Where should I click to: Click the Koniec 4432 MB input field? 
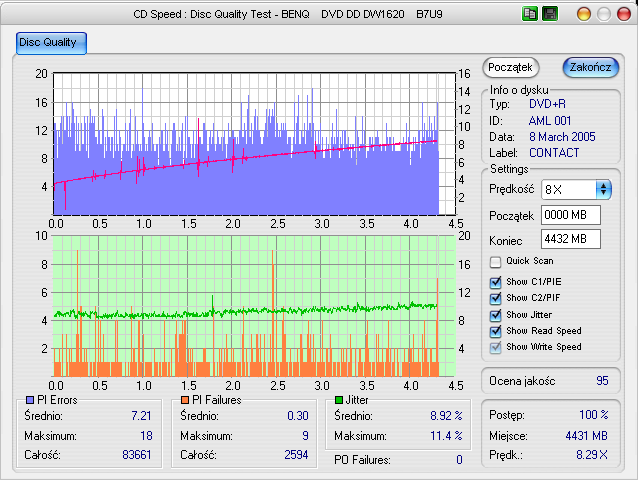coord(570,239)
